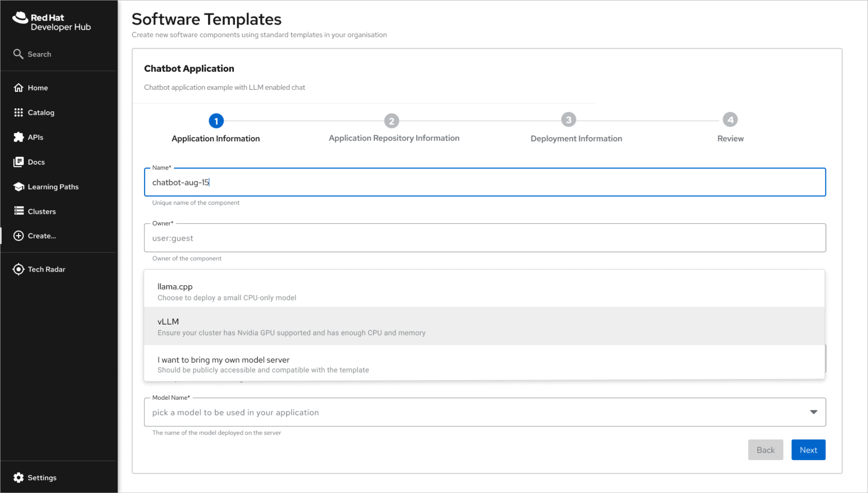The image size is (868, 493).
Task: Open Settings using the gear icon
Action: point(18,477)
